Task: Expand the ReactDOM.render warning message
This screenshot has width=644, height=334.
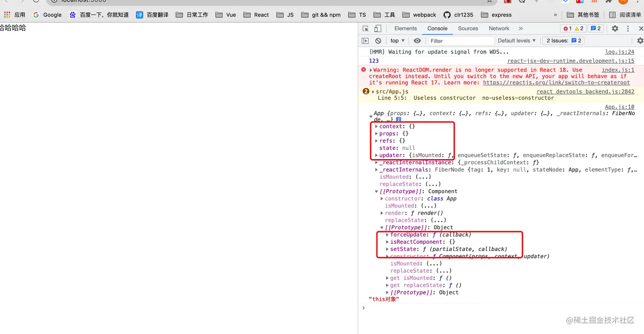Action: tap(371, 70)
